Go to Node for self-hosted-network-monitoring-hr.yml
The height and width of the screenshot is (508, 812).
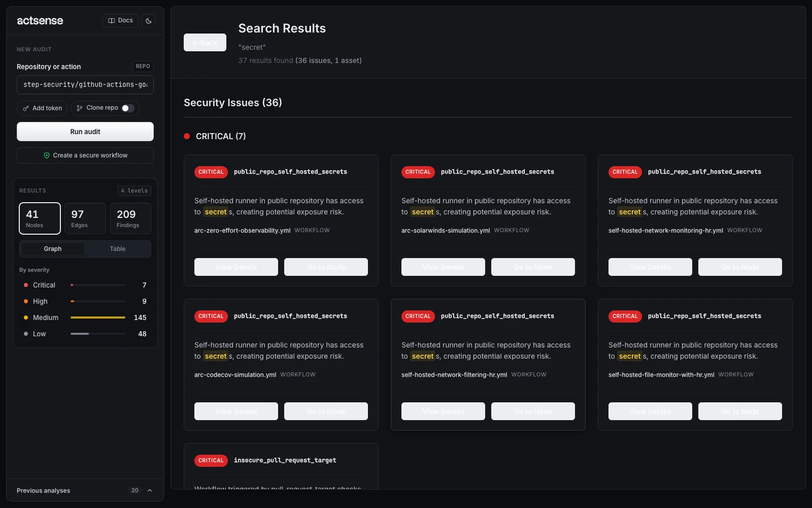coord(740,267)
